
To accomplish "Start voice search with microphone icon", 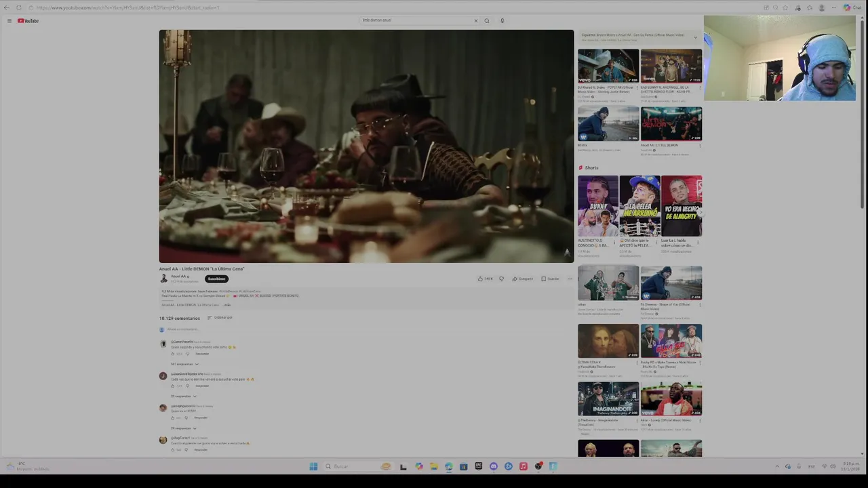I will pos(502,20).
